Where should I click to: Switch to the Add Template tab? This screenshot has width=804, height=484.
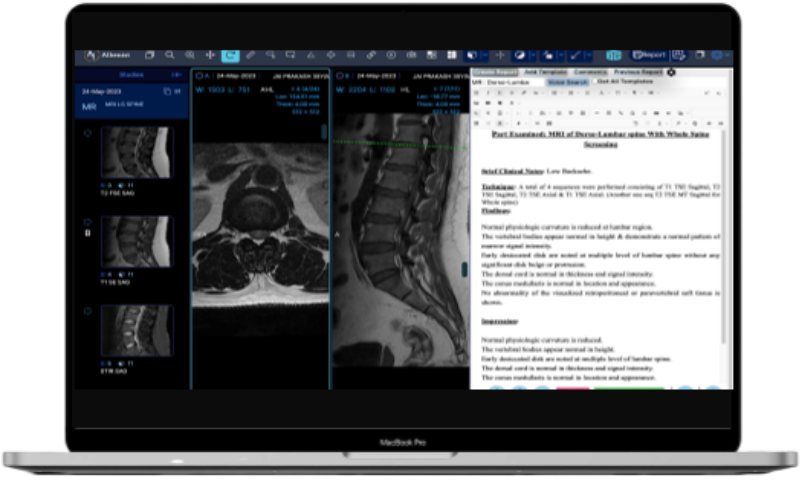point(546,72)
